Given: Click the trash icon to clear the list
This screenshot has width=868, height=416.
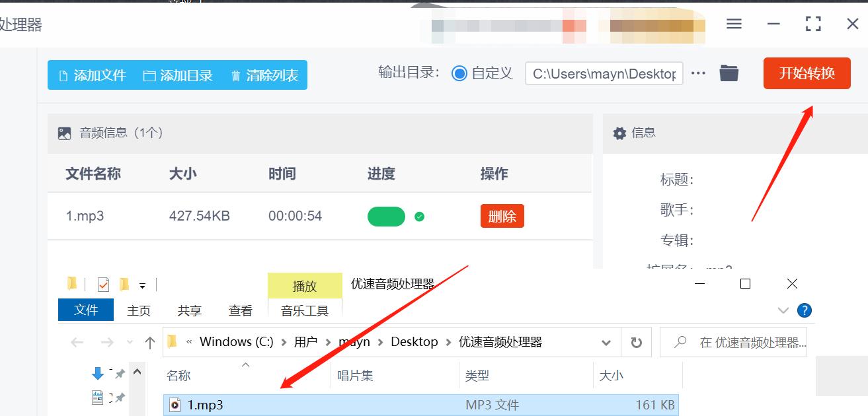Looking at the screenshot, I should 236,75.
